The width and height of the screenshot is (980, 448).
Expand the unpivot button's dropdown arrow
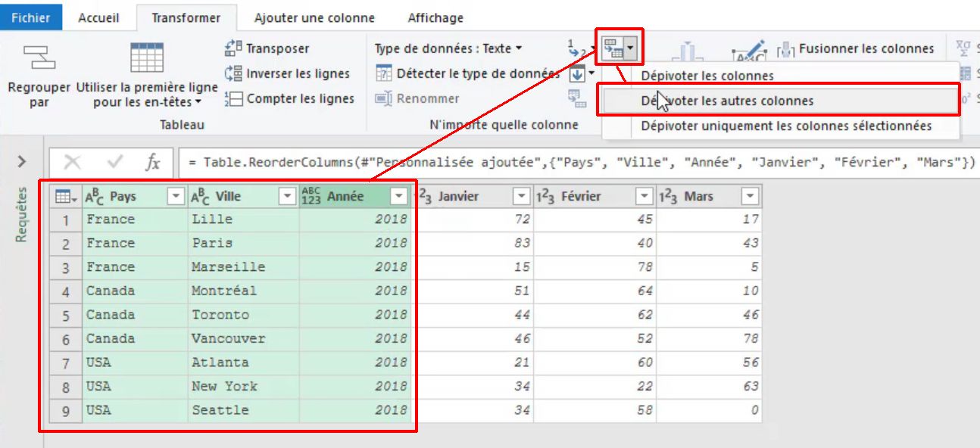(630, 50)
